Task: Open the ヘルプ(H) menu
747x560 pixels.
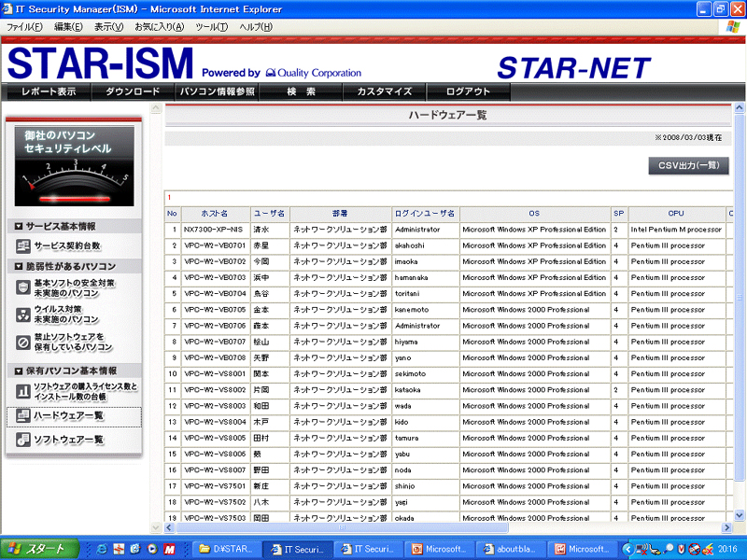Action: (256, 27)
